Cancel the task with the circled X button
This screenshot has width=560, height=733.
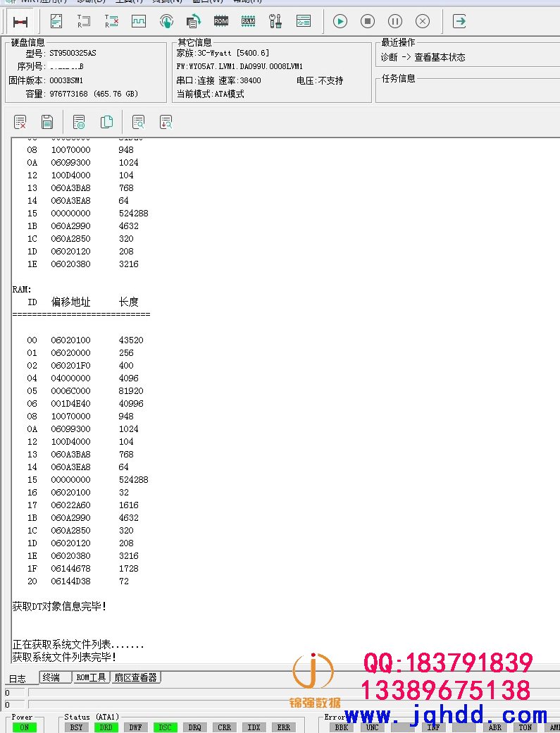tap(423, 21)
